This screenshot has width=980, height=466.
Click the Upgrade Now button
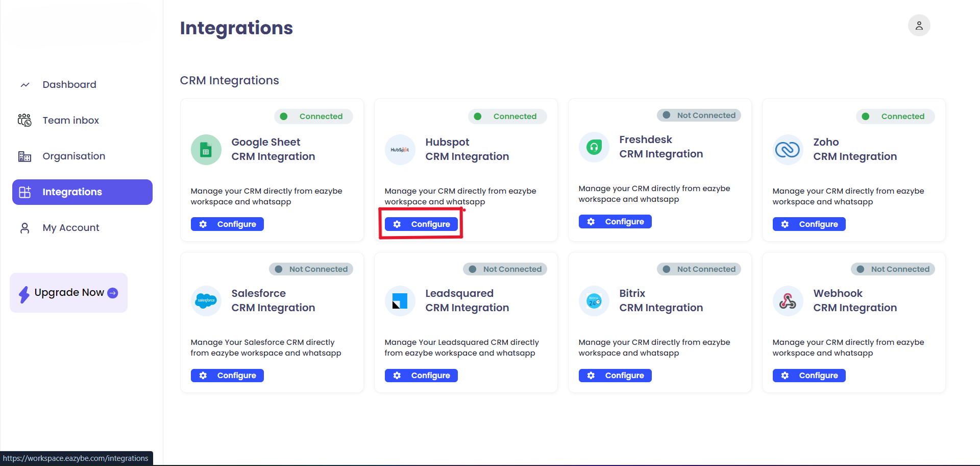click(x=68, y=293)
